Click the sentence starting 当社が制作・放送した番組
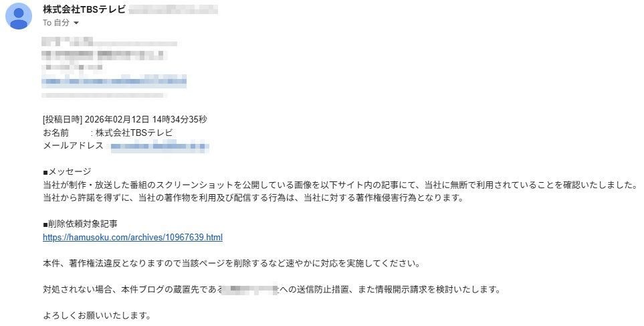Image resolution: width=644 pixels, height=326 pixels. (x=340, y=185)
